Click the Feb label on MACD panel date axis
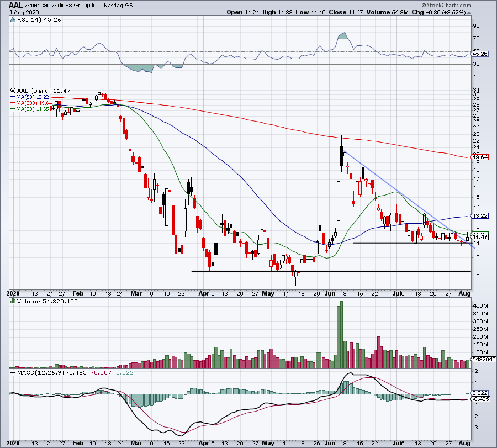Image resolution: width=497 pixels, height=448 pixels. pos(78,443)
